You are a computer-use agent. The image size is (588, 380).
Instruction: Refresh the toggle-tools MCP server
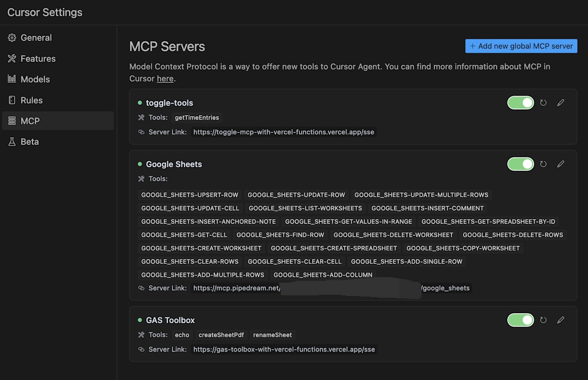tap(543, 103)
